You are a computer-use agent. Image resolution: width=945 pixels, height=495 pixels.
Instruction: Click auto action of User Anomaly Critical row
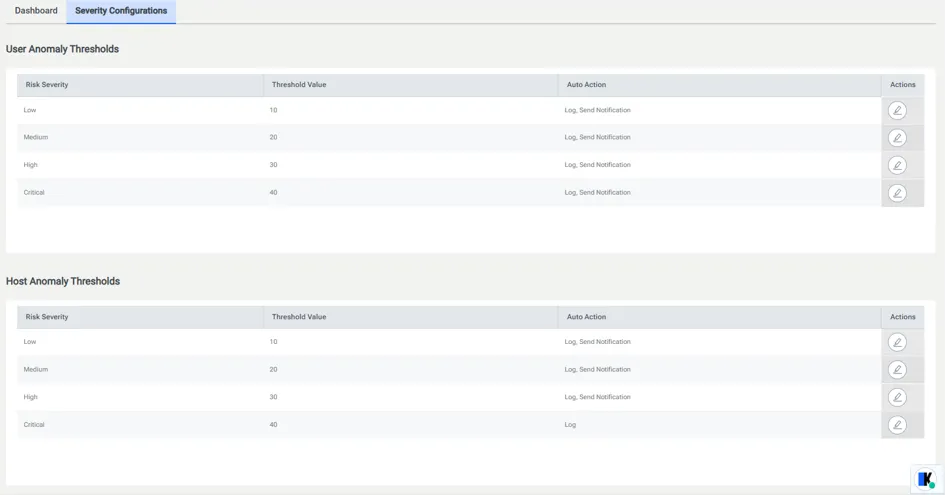(597, 193)
